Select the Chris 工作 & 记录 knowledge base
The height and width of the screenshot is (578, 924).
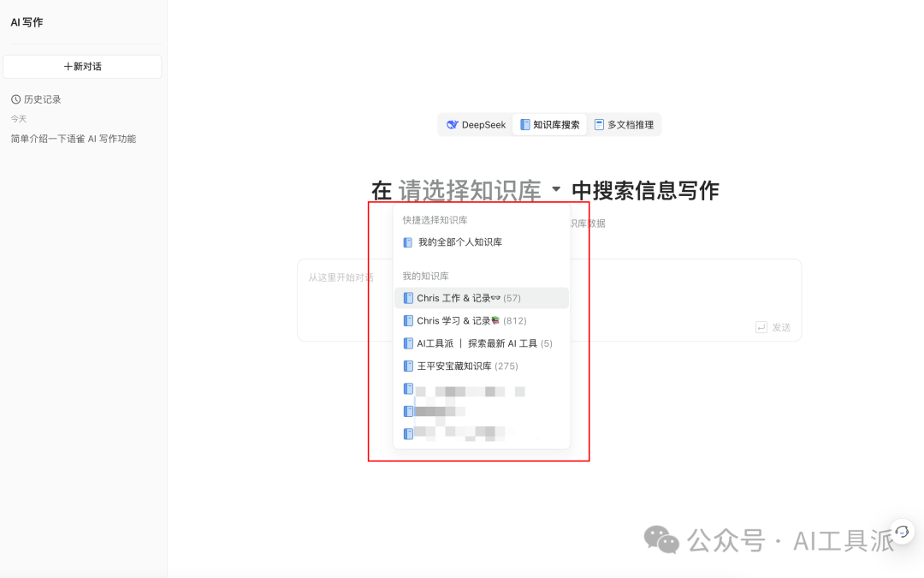tap(482, 298)
